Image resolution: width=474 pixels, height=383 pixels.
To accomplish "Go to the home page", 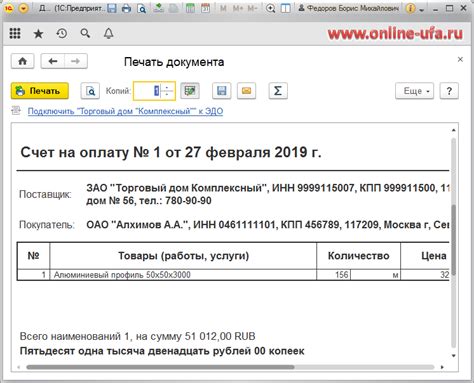I will pos(22,61).
